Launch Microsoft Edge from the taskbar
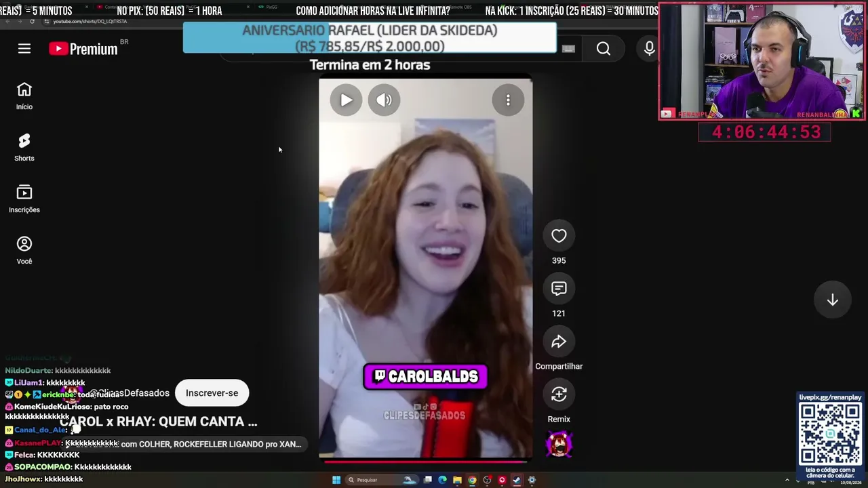 pos(443,480)
